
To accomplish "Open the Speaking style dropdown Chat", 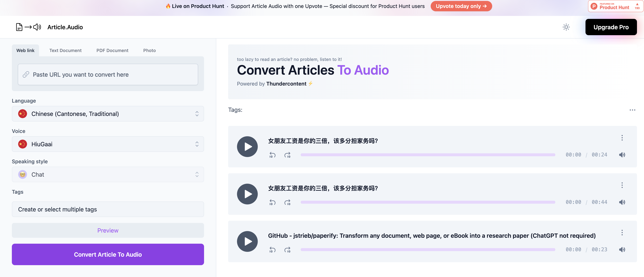I will [108, 174].
